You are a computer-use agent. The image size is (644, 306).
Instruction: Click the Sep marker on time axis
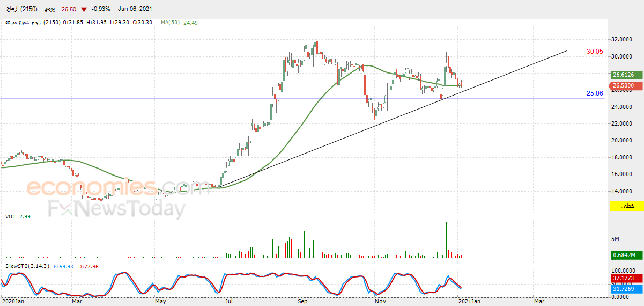point(302,301)
